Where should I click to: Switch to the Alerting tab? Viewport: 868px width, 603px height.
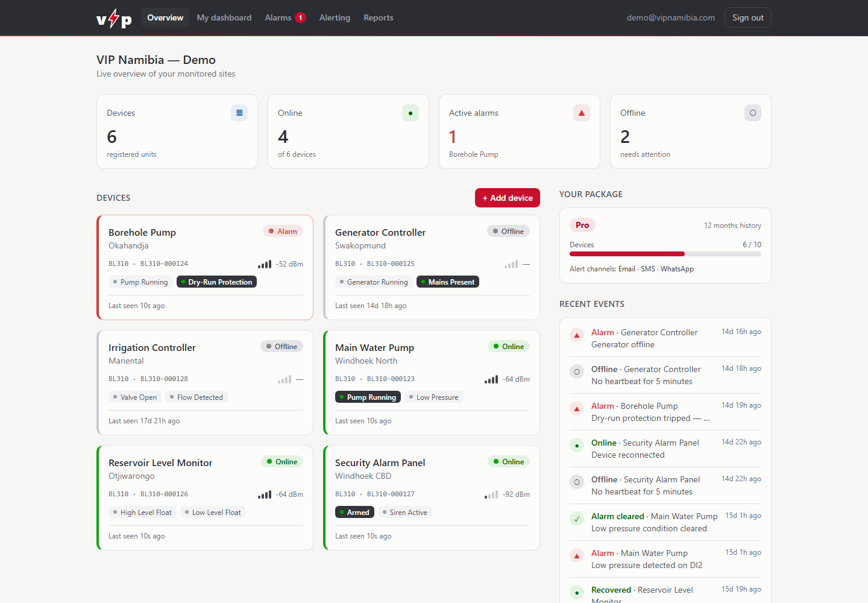click(x=335, y=17)
